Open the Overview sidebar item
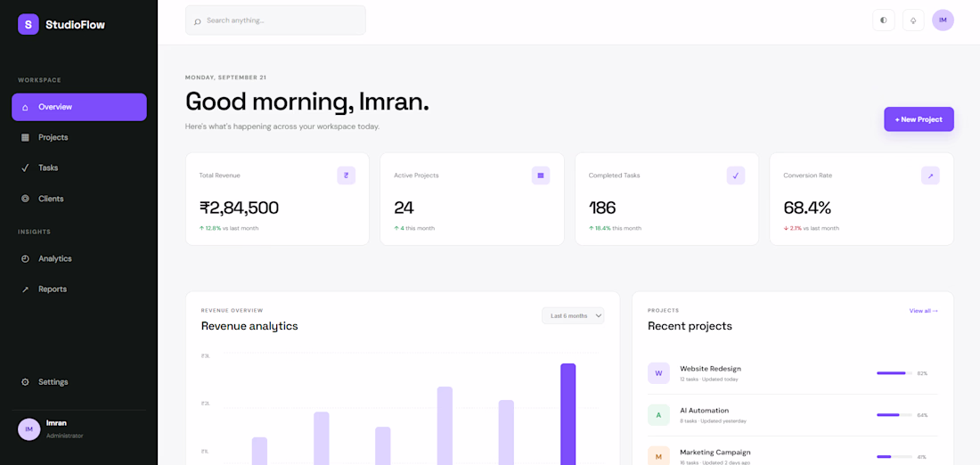The width and height of the screenshot is (980, 465). click(79, 107)
